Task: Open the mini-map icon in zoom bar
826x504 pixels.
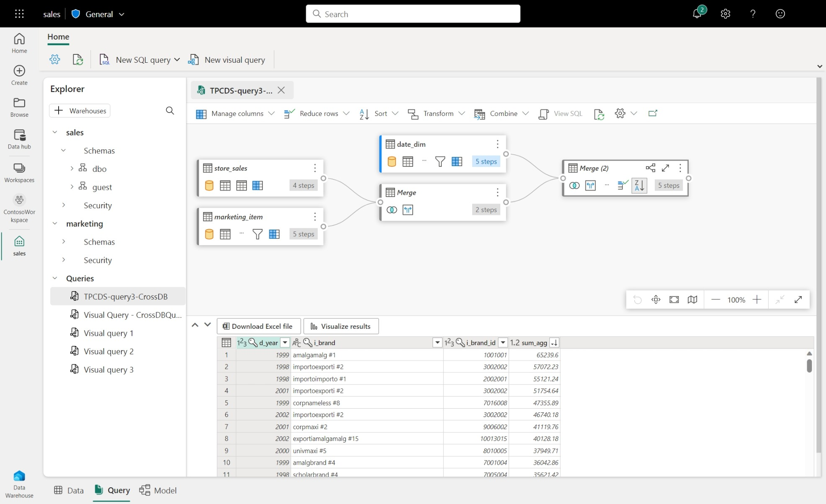Action: pyautogui.click(x=692, y=299)
